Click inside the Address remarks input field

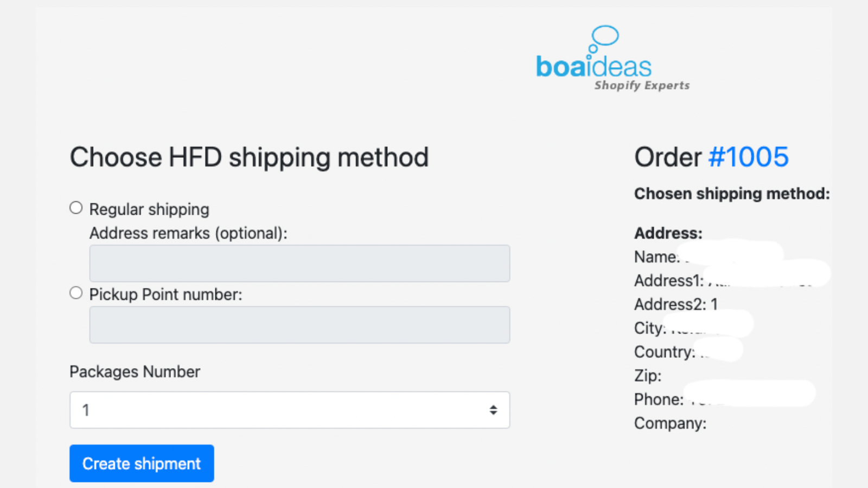(299, 264)
